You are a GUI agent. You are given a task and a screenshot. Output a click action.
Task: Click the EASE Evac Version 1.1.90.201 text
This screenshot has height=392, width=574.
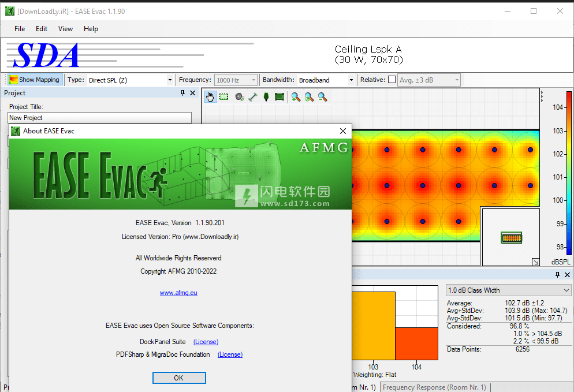pyautogui.click(x=180, y=223)
